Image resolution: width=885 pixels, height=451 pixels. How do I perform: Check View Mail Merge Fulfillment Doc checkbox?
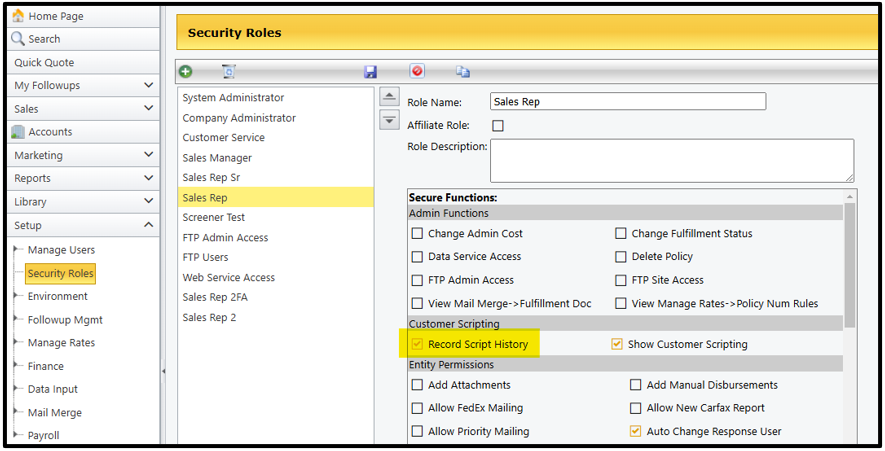(417, 303)
